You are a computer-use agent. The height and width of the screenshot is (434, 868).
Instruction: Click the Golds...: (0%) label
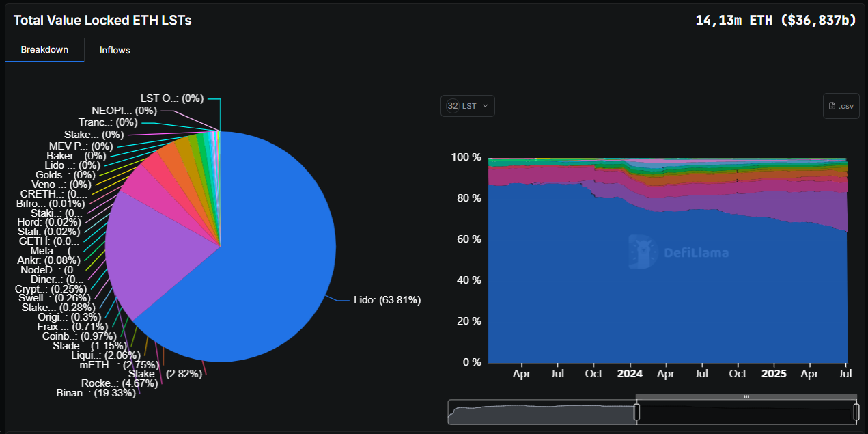point(65,175)
